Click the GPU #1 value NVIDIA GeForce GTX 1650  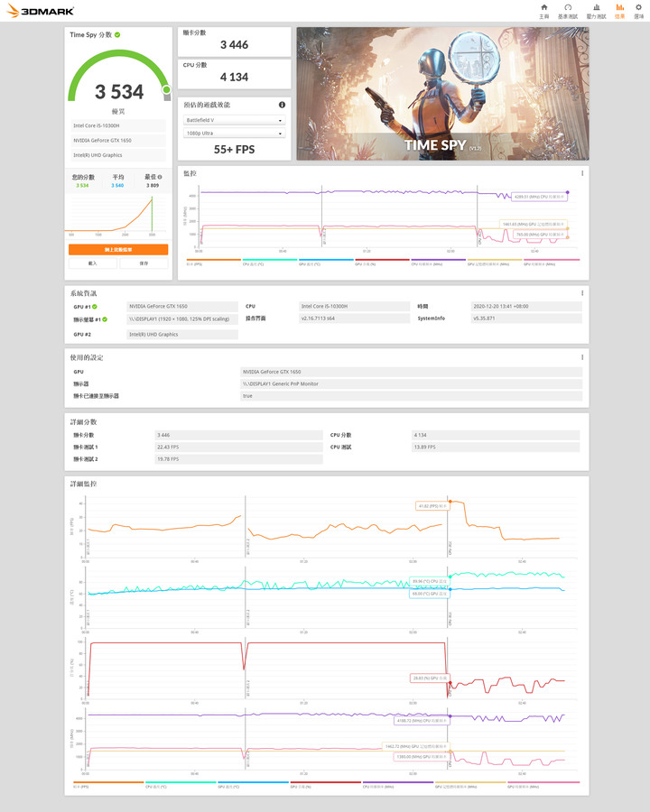(182, 307)
